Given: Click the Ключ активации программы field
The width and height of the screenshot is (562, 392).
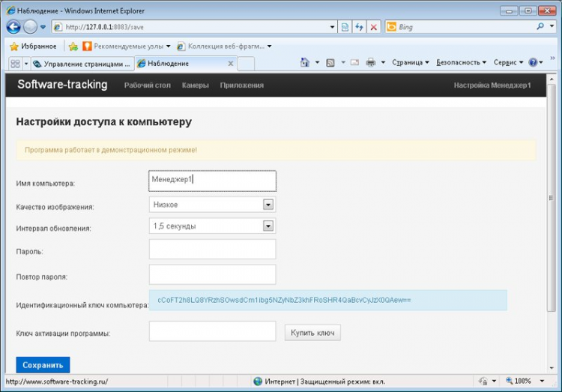Looking at the screenshot, I should (x=213, y=331).
